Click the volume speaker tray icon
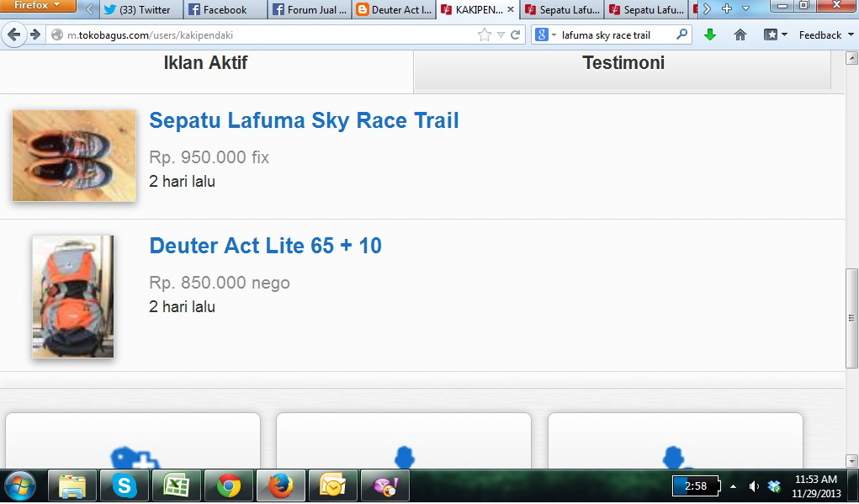 click(x=755, y=486)
